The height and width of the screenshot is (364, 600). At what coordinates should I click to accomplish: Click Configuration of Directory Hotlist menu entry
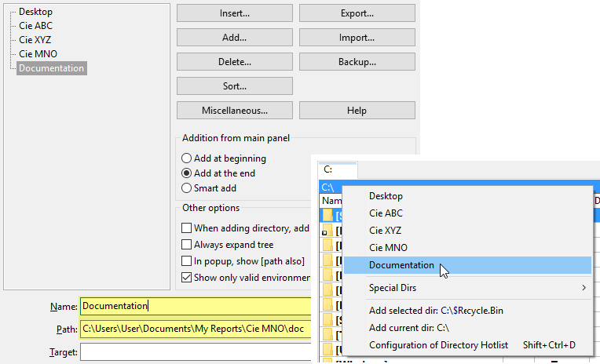(438, 345)
